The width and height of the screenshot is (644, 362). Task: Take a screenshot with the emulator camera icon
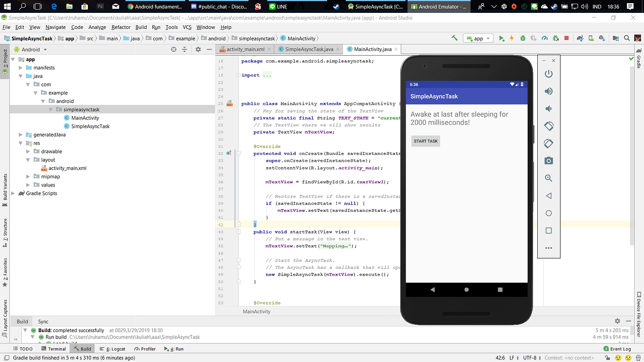click(x=548, y=160)
